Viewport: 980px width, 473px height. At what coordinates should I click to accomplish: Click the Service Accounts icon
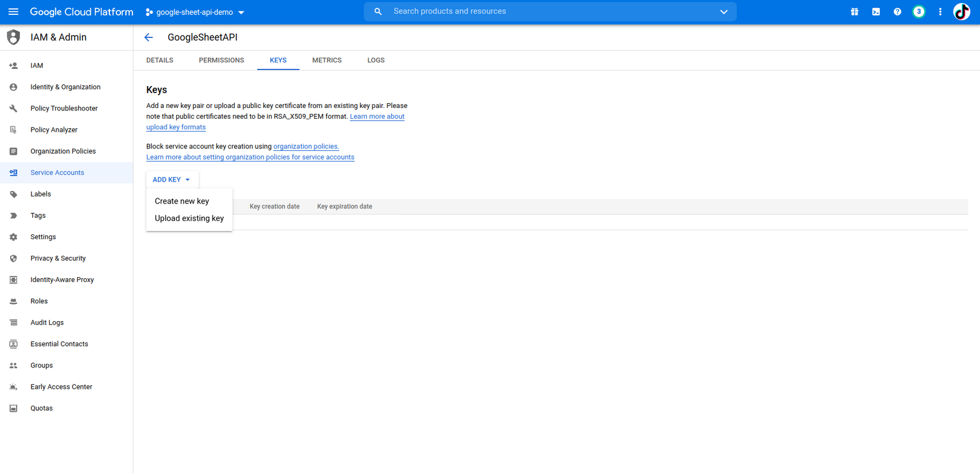pos(13,173)
